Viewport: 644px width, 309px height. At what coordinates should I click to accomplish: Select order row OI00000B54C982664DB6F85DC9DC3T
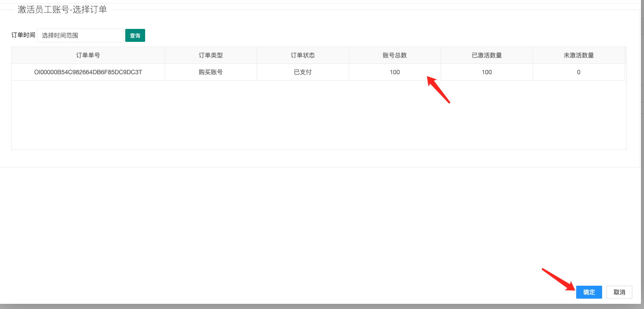click(x=88, y=72)
